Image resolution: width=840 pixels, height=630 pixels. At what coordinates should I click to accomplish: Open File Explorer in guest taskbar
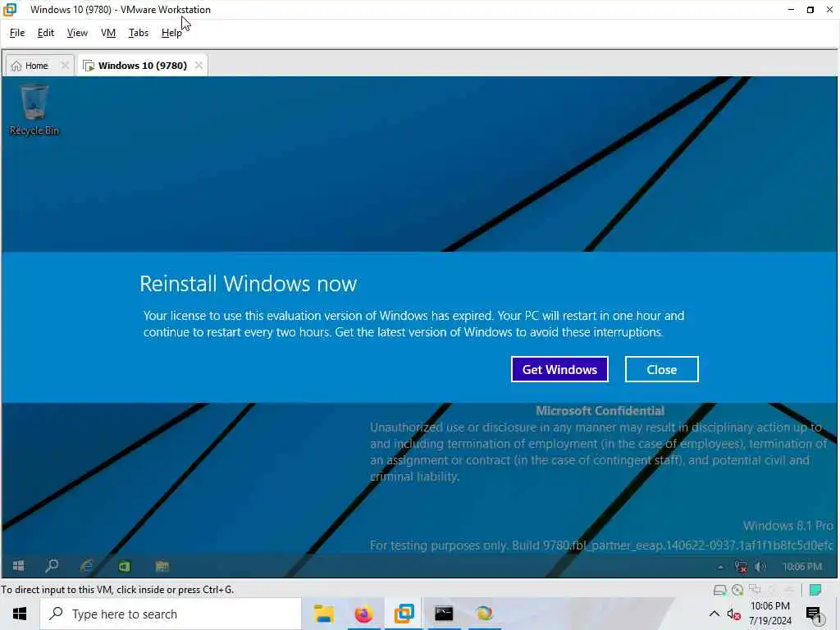(x=162, y=566)
